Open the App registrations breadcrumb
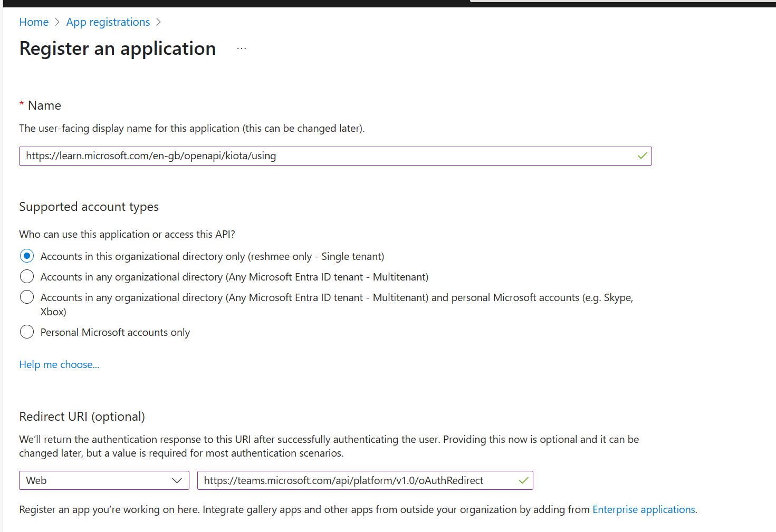This screenshot has width=776, height=532. click(x=108, y=22)
